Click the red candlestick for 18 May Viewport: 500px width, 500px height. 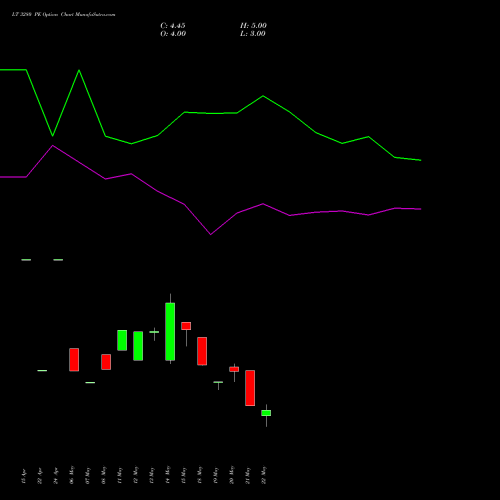pos(202,351)
